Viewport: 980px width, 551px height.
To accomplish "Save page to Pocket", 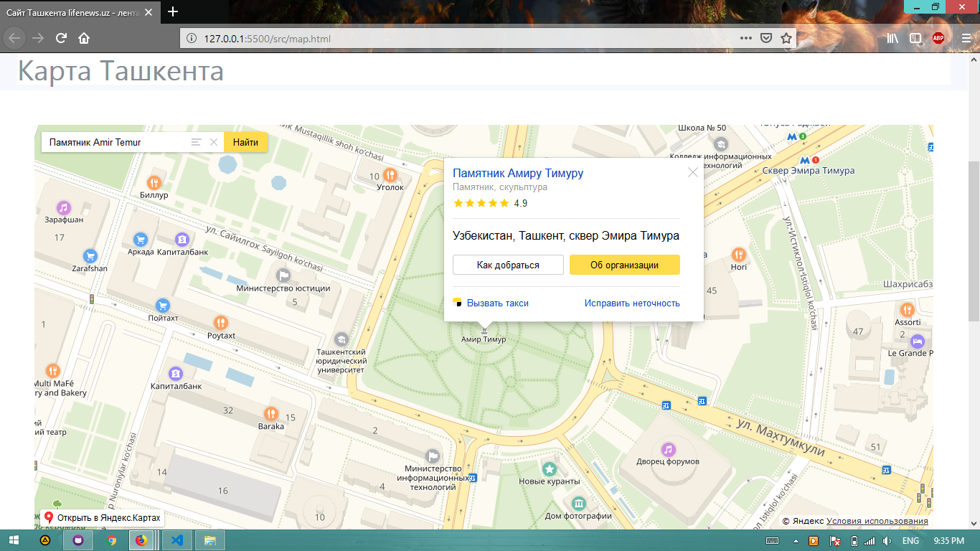I will (766, 39).
